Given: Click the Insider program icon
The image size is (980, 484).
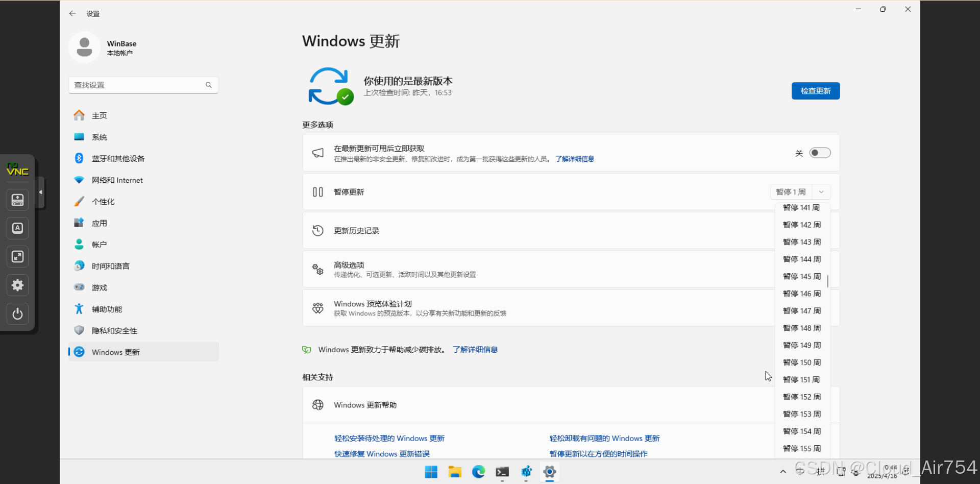Looking at the screenshot, I should (318, 308).
